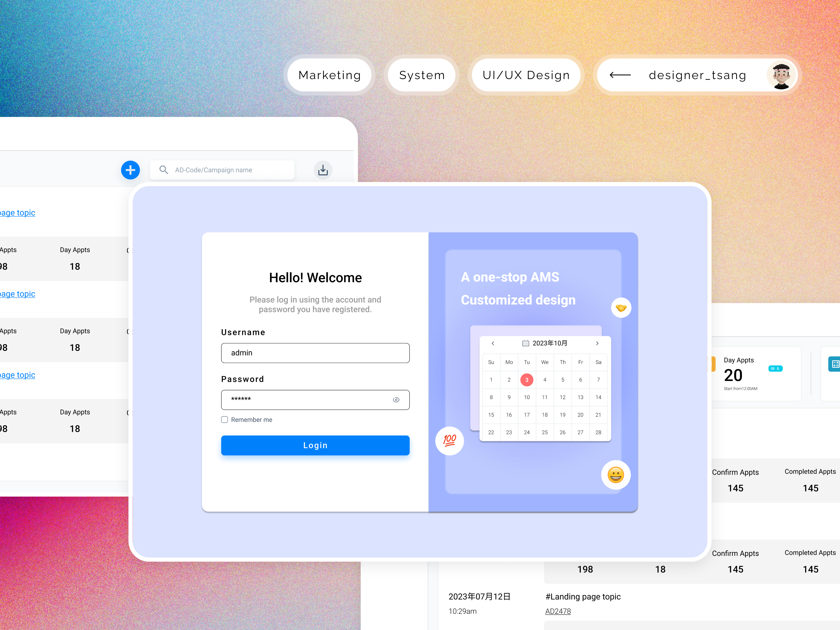Click the search/magnifier icon in toolbar
The image size is (840, 630).
[163, 170]
